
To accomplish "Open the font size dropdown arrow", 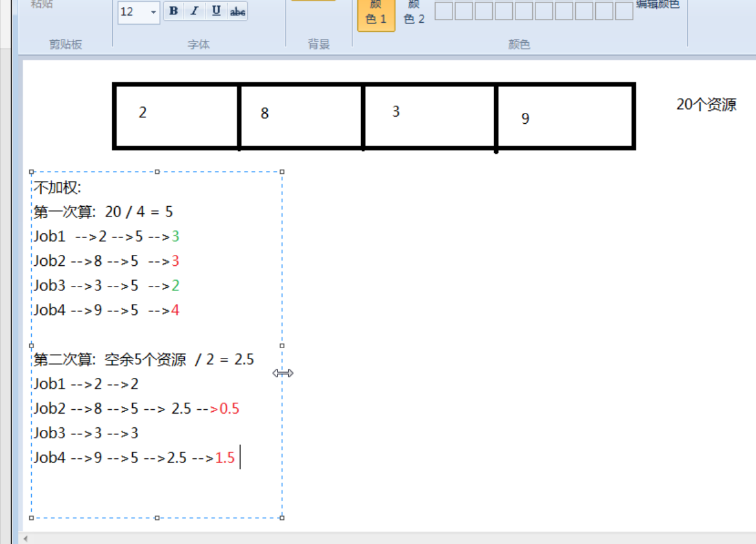I will click(153, 12).
